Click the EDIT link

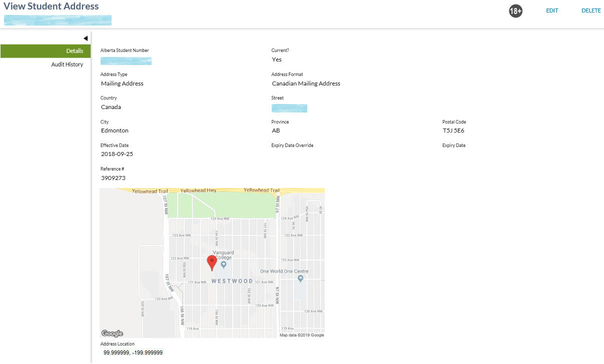pos(552,10)
